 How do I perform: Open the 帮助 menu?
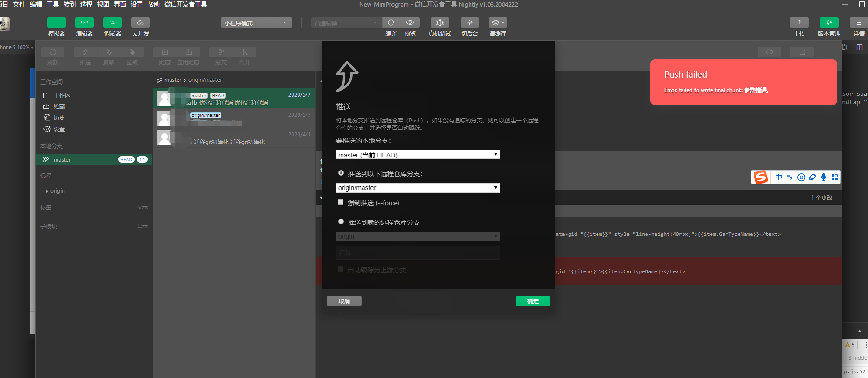(x=154, y=4)
